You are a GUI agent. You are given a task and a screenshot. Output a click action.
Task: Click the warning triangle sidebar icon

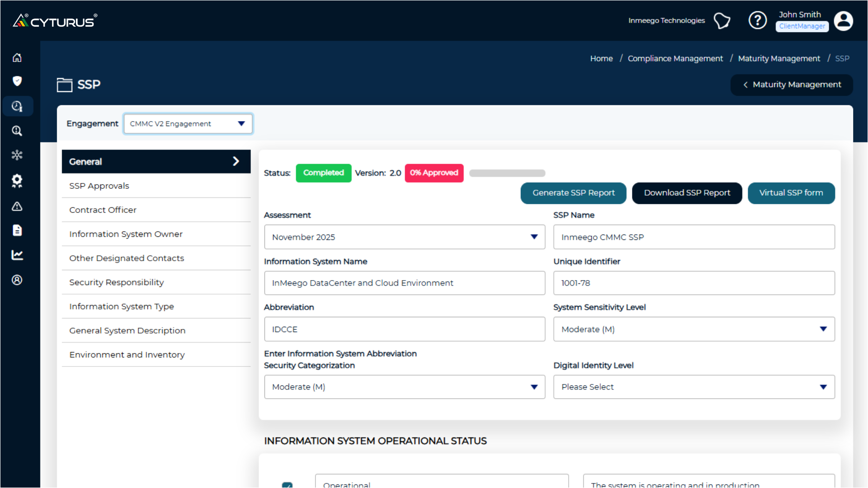point(17,206)
